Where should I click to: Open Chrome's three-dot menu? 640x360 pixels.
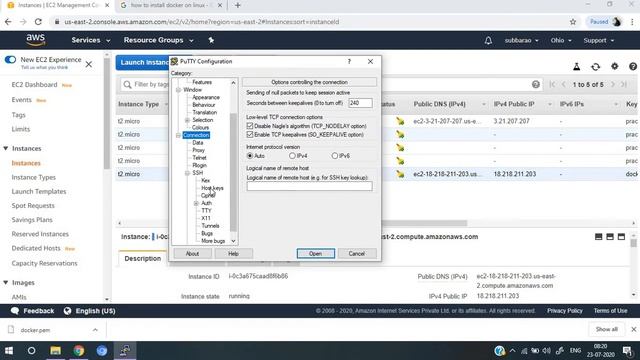coord(632,22)
